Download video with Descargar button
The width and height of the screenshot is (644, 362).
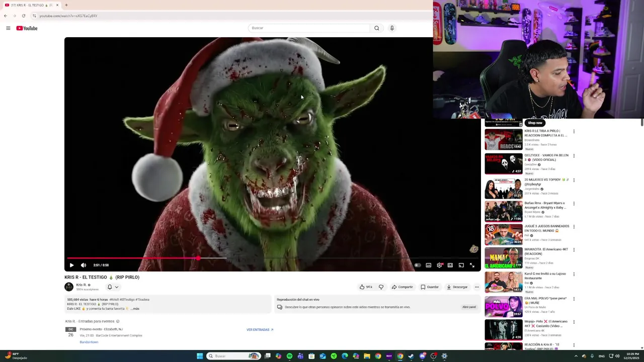click(457, 287)
